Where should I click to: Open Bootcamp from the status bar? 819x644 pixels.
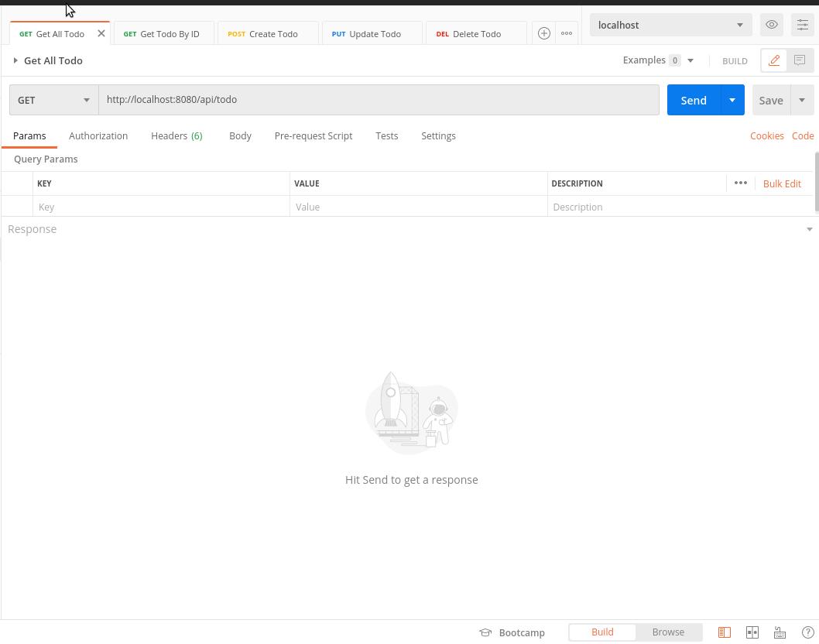click(x=512, y=632)
